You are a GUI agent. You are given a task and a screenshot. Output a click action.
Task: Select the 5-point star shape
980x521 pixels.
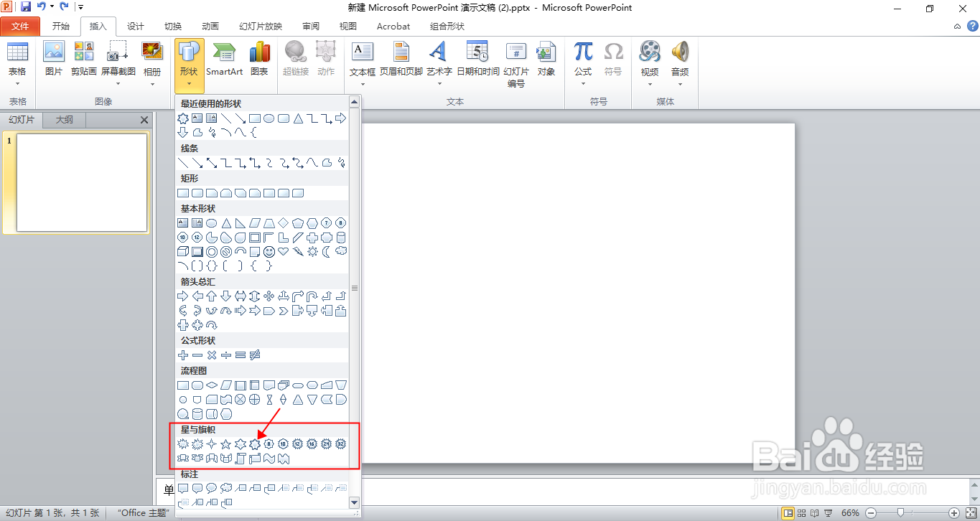[226, 444]
